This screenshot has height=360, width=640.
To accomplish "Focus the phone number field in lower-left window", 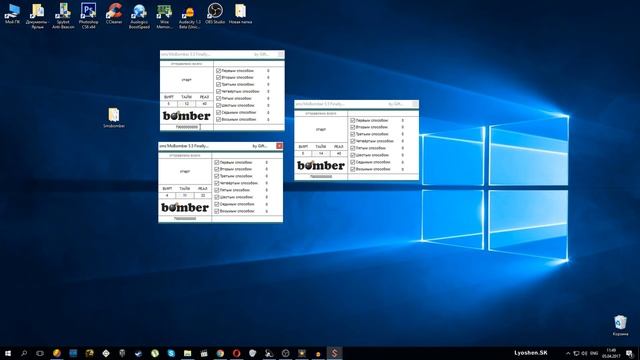I will click(x=185, y=219).
